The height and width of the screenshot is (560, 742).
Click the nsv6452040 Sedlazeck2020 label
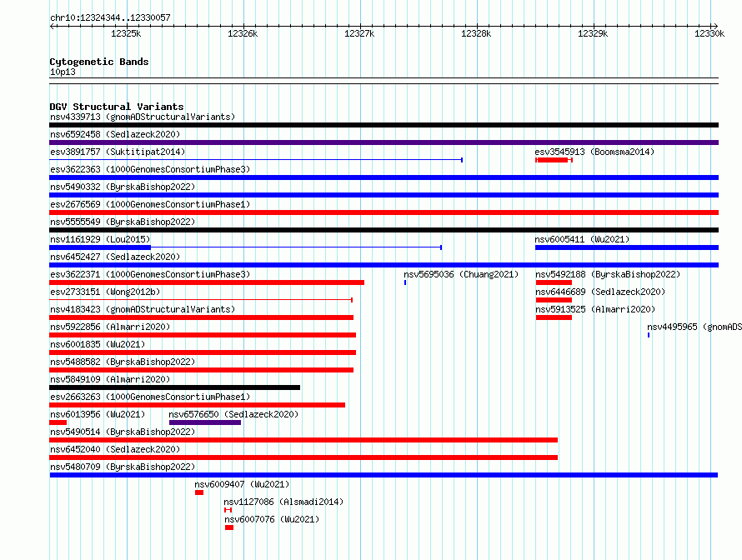point(115,449)
